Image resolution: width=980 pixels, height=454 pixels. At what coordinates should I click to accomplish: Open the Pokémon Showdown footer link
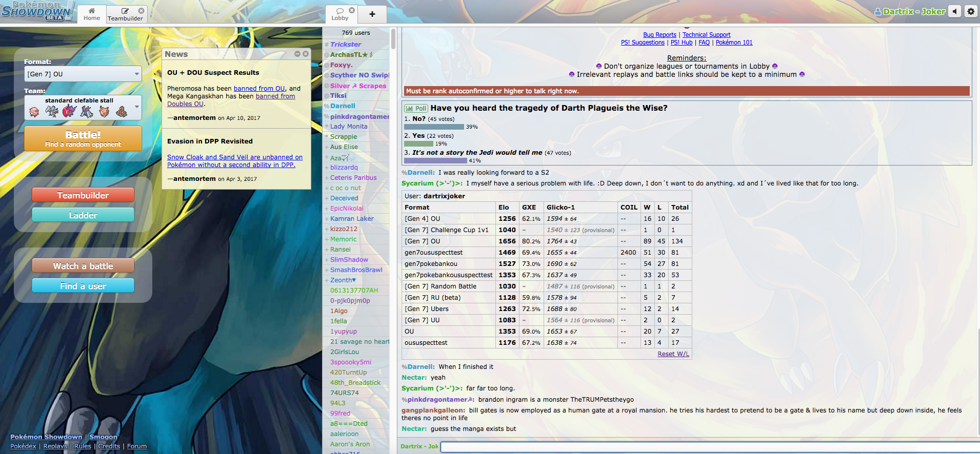pyautogui.click(x=46, y=437)
